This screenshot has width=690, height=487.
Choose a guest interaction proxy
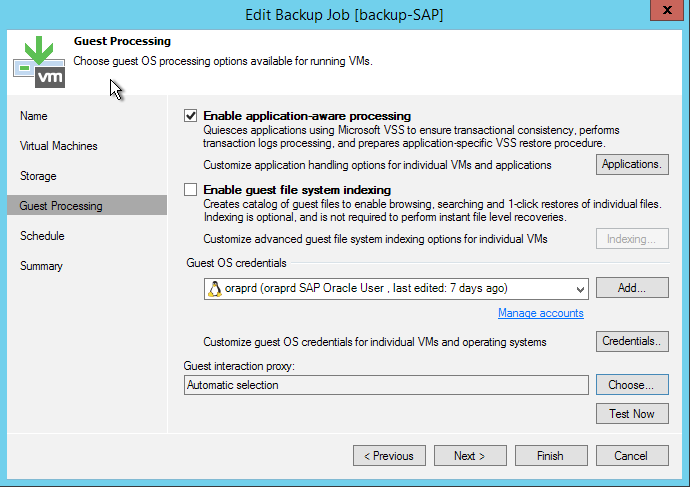[632, 384]
